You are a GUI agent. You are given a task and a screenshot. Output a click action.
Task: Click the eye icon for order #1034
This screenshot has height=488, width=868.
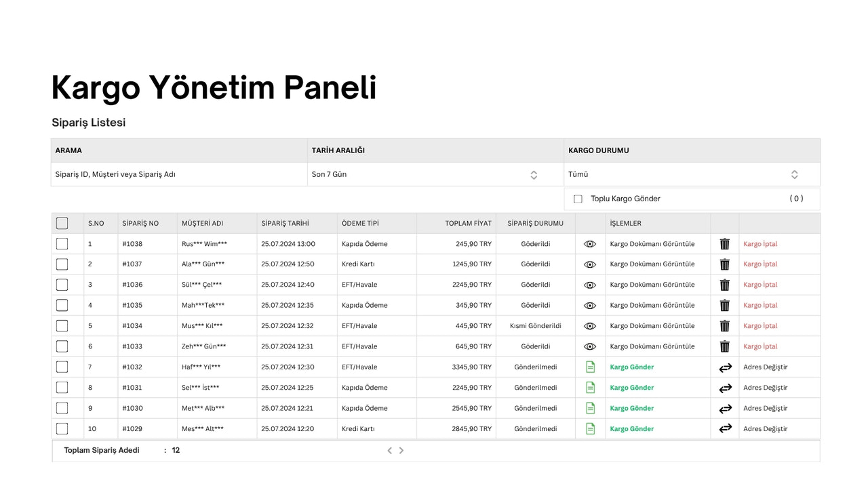click(590, 326)
